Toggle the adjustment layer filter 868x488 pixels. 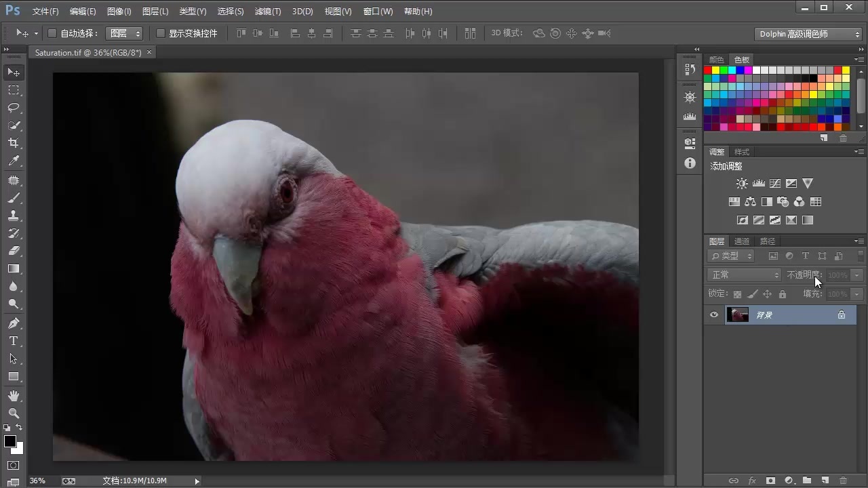[789, 256]
